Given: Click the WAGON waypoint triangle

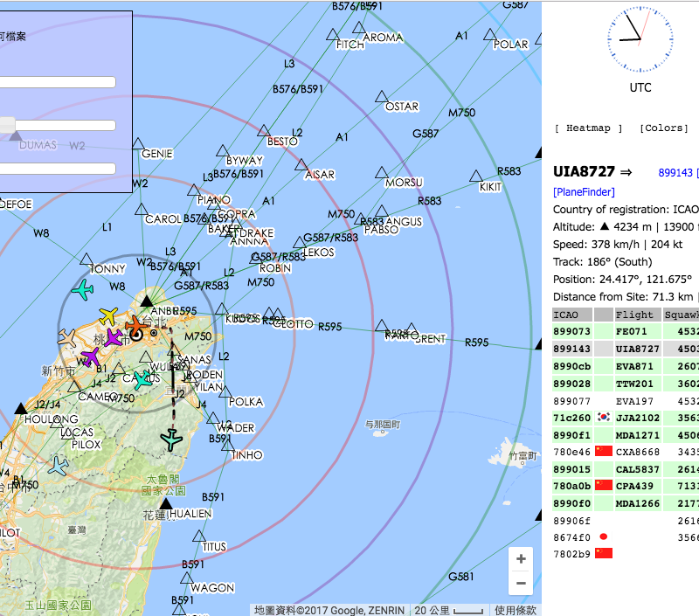Looking at the screenshot, I should [187, 578].
